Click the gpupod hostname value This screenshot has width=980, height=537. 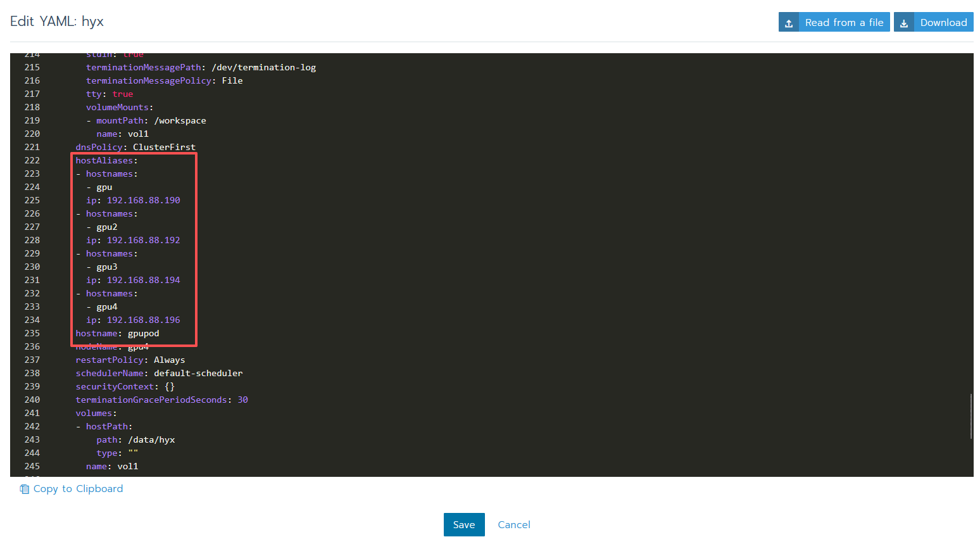pyautogui.click(x=143, y=333)
